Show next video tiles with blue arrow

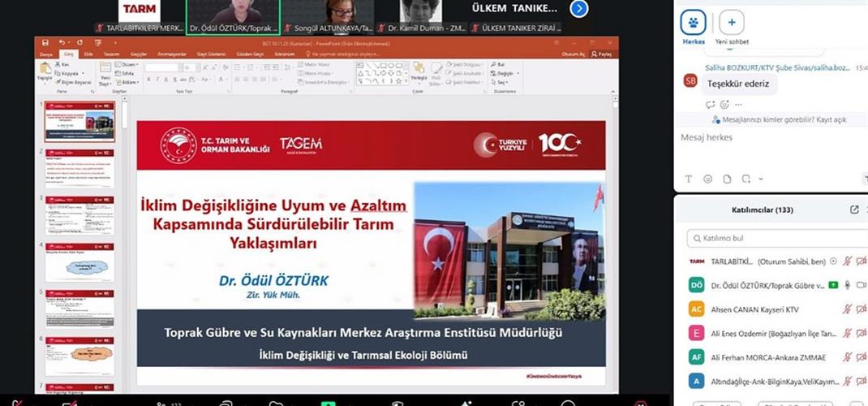[x=579, y=9]
